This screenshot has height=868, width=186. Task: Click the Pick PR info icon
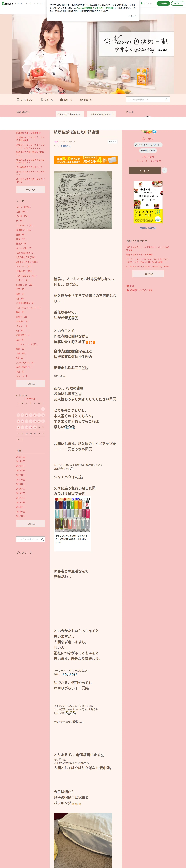click(113, 142)
